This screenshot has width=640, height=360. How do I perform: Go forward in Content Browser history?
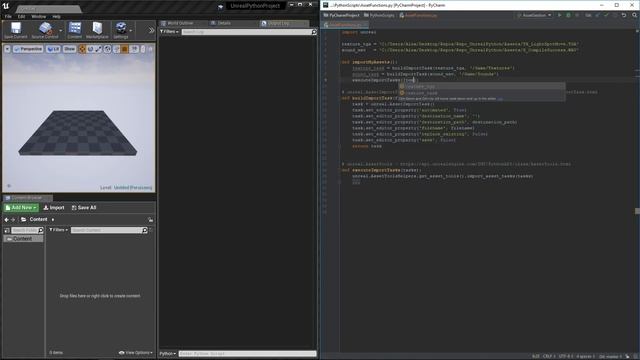coord(13,220)
